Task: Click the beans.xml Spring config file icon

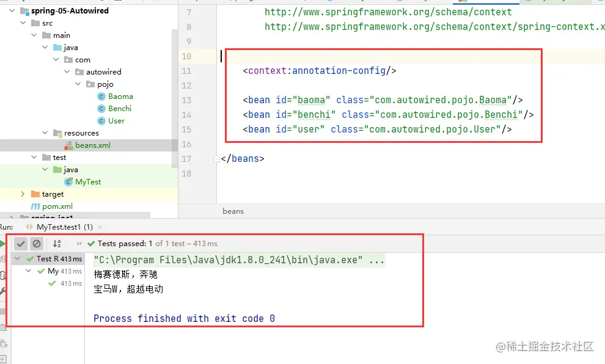Action: tap(68, 145)
